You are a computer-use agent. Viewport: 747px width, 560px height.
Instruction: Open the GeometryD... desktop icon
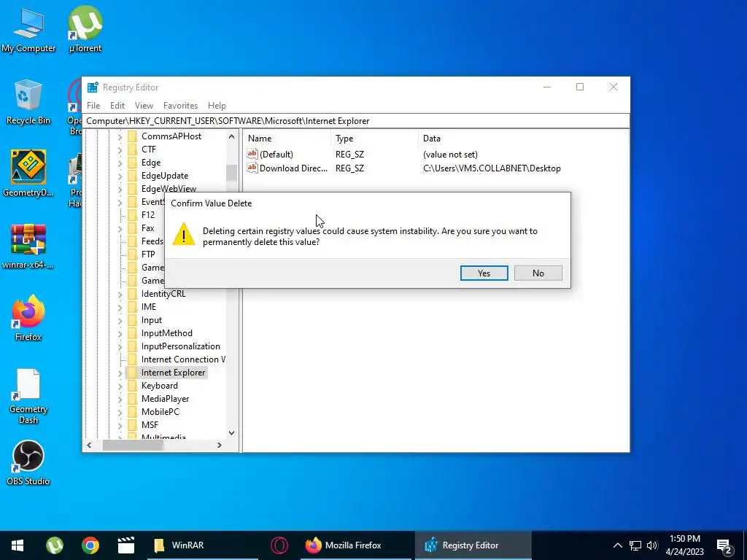click(x=28, y=174)
